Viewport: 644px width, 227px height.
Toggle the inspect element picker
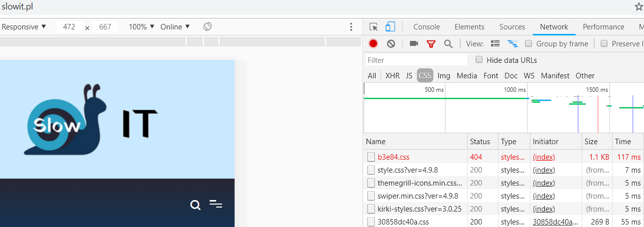click(x=374, y=27)
